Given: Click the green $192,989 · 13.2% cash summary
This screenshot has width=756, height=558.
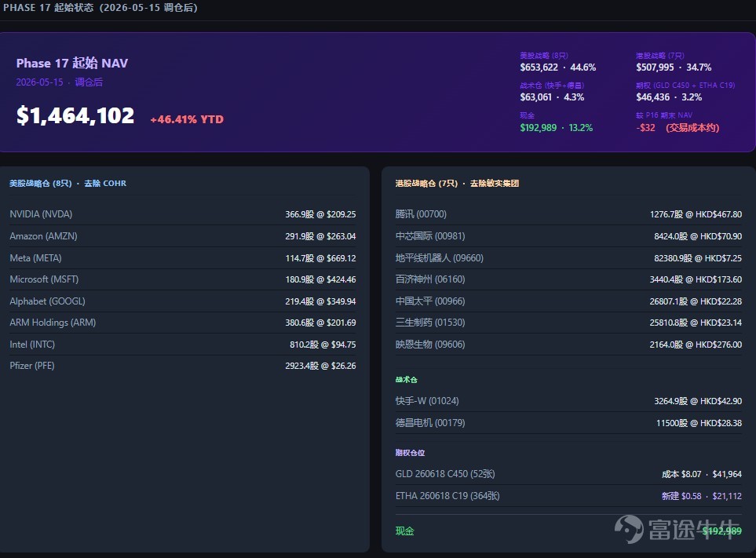Looking at the screenshot, I should (557, 128).
